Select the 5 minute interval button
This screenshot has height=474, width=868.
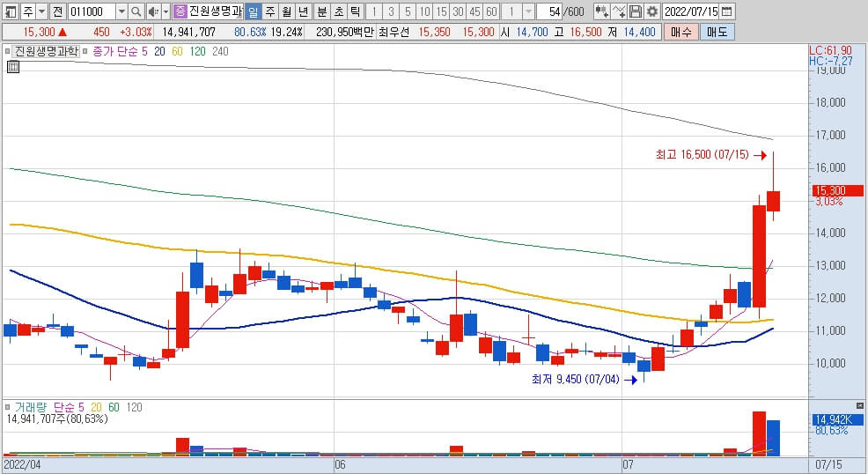(408, 11)
